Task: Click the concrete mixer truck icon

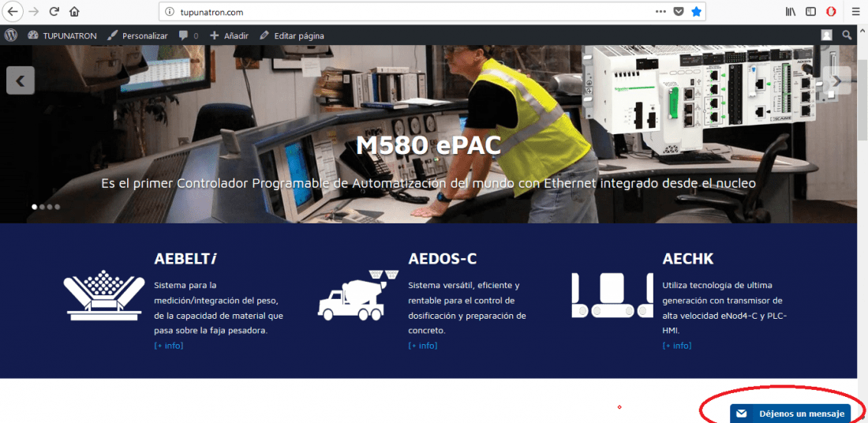Action: coord(358,295)
